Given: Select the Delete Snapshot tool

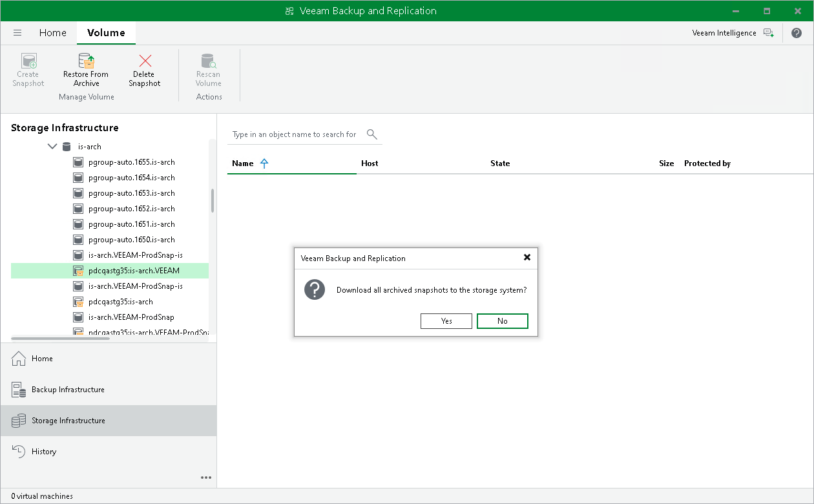Looking at the screenshot, I should tap(143, 68).
